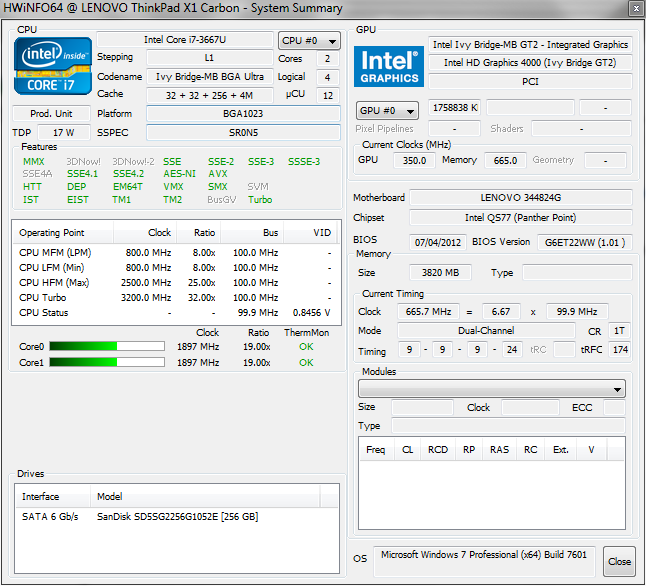
Task: Click the Prod. Unit button
Action: tap(52, 114)
